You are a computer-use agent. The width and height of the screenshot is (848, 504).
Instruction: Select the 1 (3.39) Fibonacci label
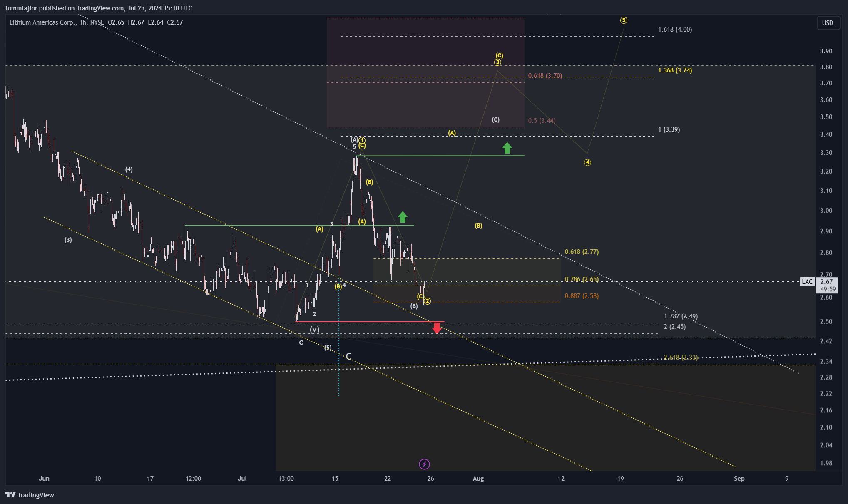pos(669,129)
